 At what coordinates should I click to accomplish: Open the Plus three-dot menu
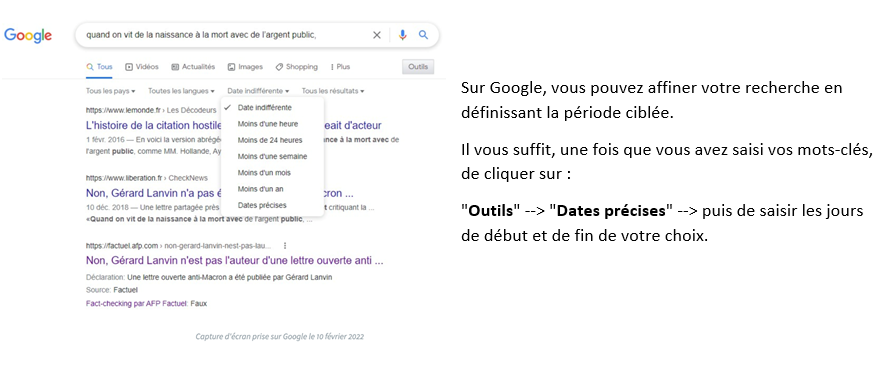pyautogui.click(x=340, y=67)
